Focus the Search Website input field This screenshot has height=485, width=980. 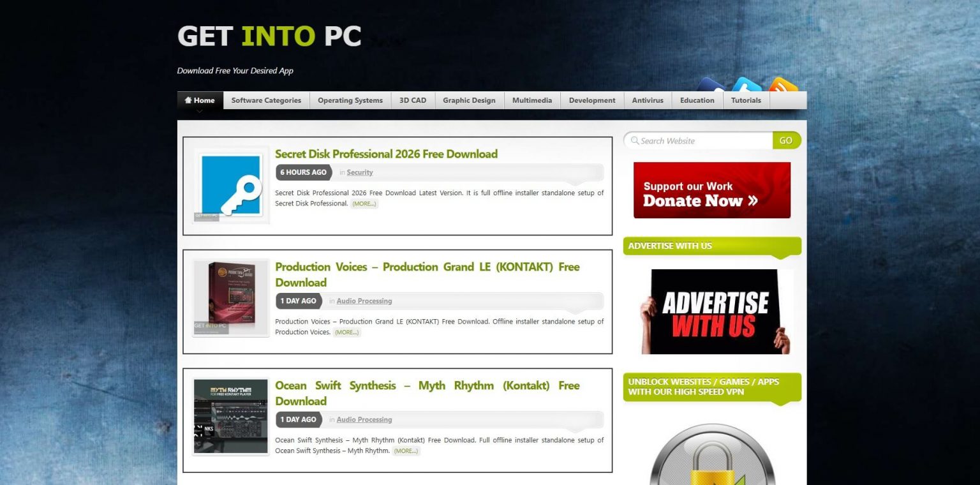click(x=698, y=140)
